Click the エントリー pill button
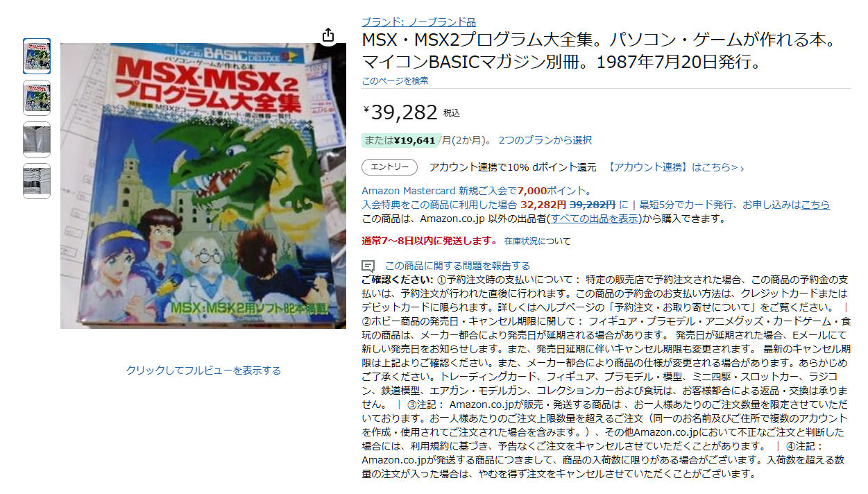The height and width of the screenshot is (494, 868). (389, 167)
